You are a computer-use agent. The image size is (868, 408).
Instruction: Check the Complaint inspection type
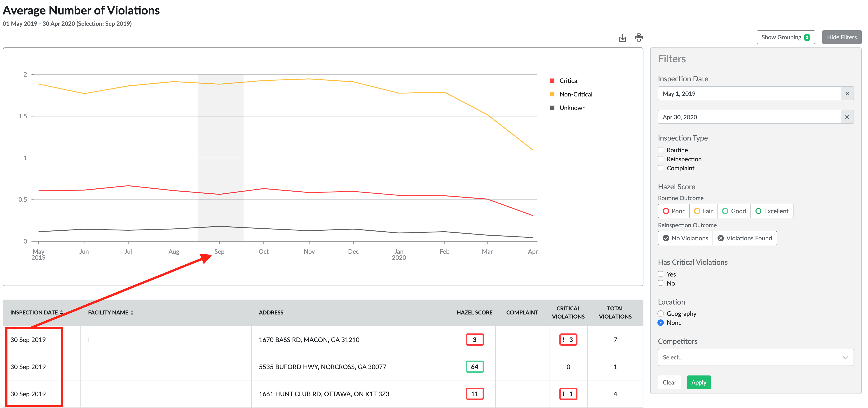click(x=660, y=168)
